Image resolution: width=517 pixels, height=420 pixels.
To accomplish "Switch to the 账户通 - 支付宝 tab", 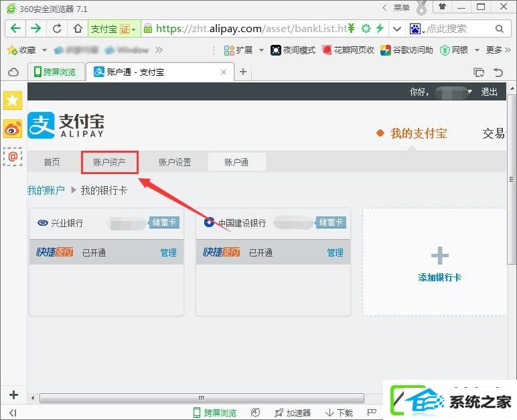I will (x=159, y=72).
